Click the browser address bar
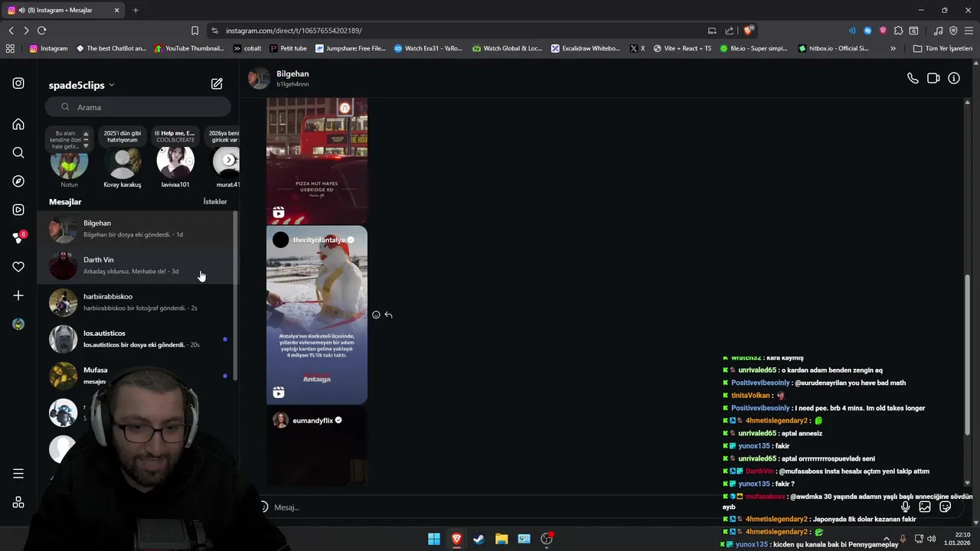Viewport: 980px width, 551px height. pos(459,31)
